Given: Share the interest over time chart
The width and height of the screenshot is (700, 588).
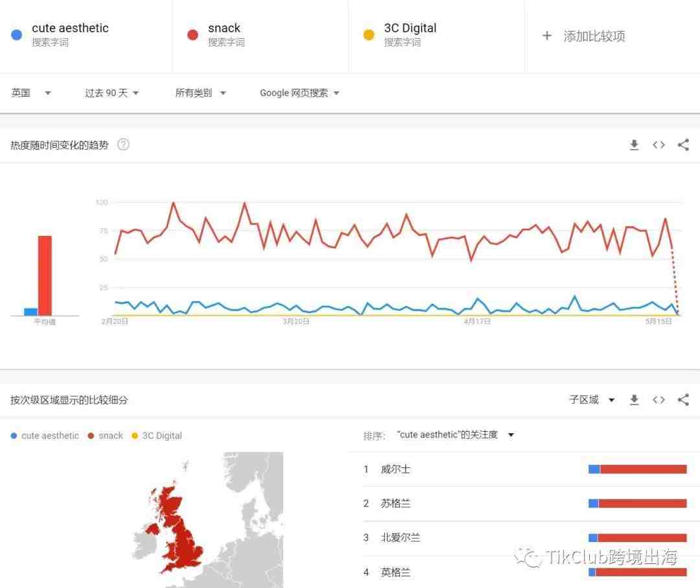Looking at the screenshot, I should point(683,145).
